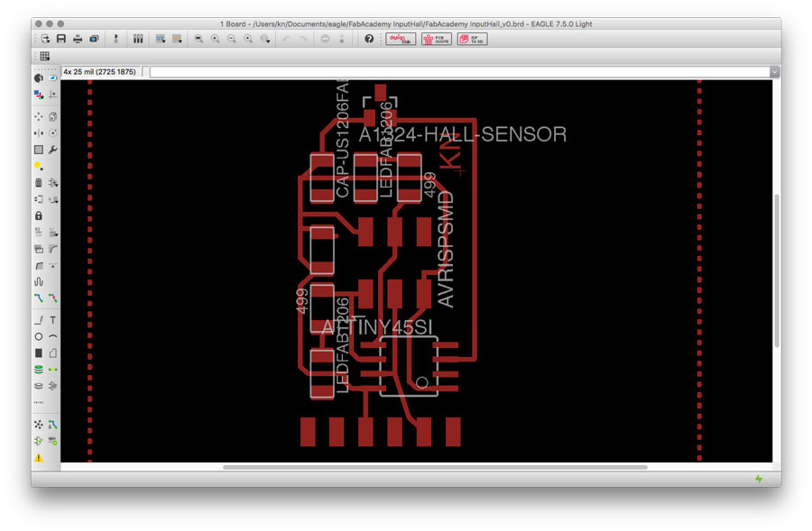Select the Circle tool
The width and height of the screenshot is (812, 531).
point(38,337)
